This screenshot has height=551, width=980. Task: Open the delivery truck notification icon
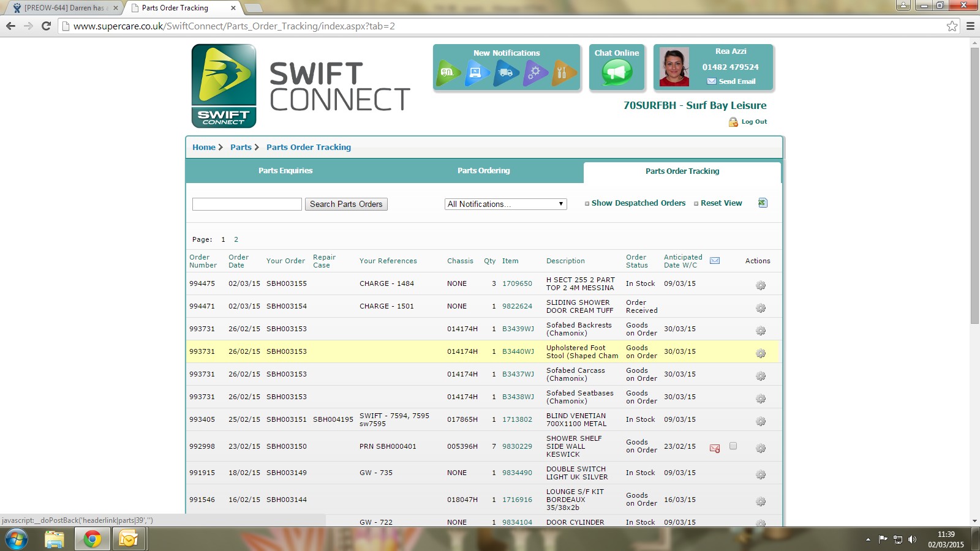pyautogui.click(x=506, y=73)
